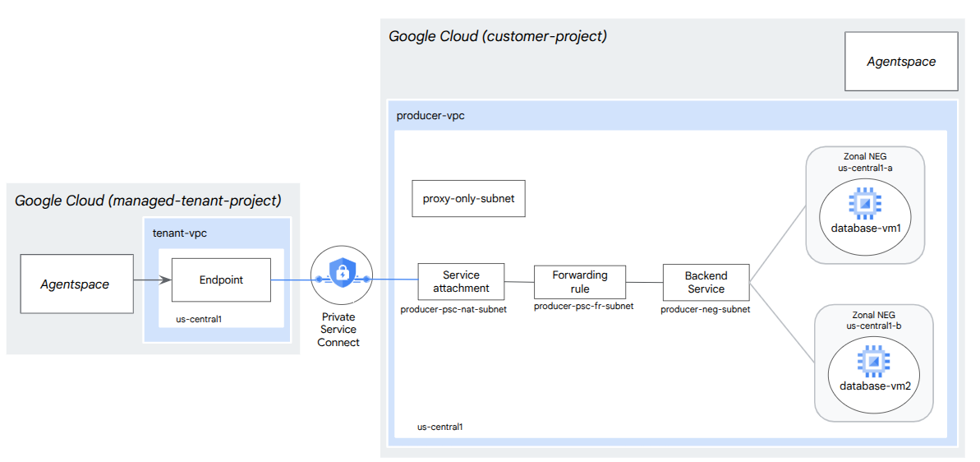Click the proxy-only-subnet box
This screenshot has height=462, width=980.
[468, 199]
